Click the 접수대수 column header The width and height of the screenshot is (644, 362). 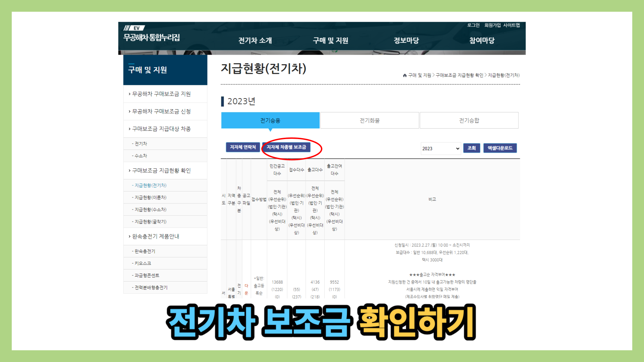click(297, 170)
